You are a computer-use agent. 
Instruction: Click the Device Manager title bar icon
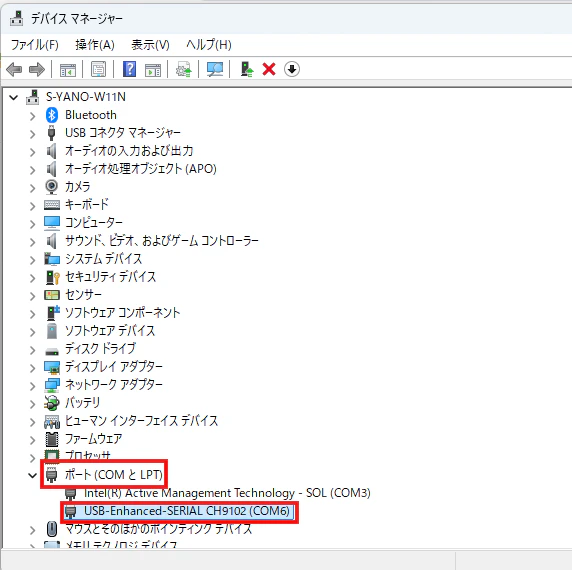click(16, 18)
